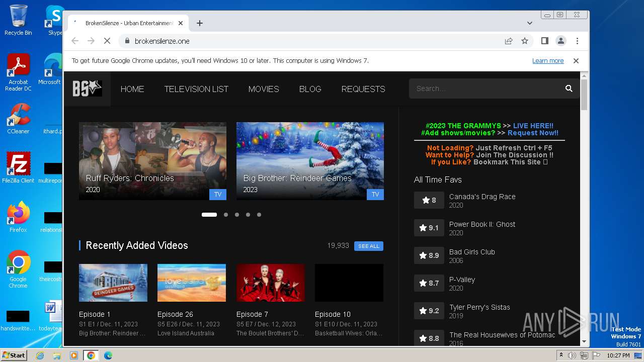Screen dimensions: 644x362
Task: Open Love Island Australia Episode 26 thumbnail
Action: (192, 283)
